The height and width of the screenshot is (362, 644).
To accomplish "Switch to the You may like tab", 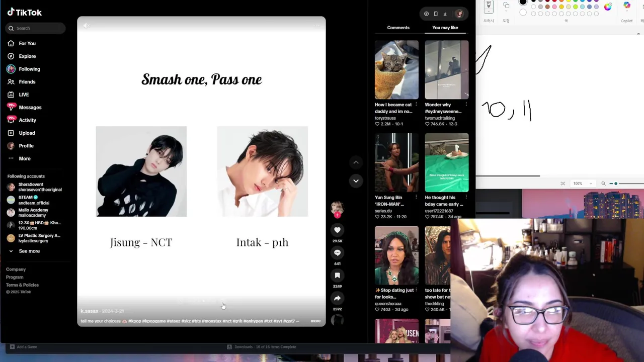I will [445, 28].
